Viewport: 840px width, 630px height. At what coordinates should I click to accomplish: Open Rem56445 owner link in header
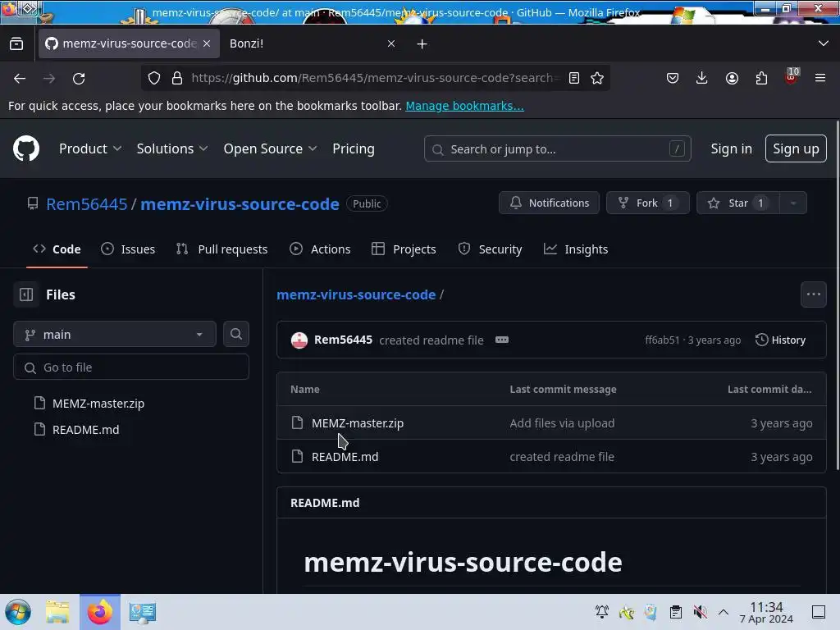(x=87, y=203)
